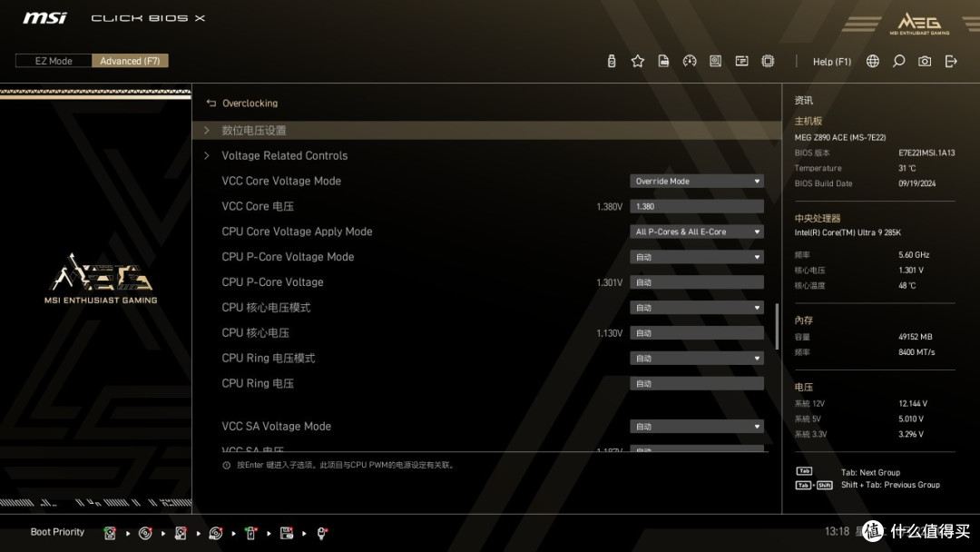
Task: Click the 49152 MB memory capacity value
Action: tap(915, 337)
